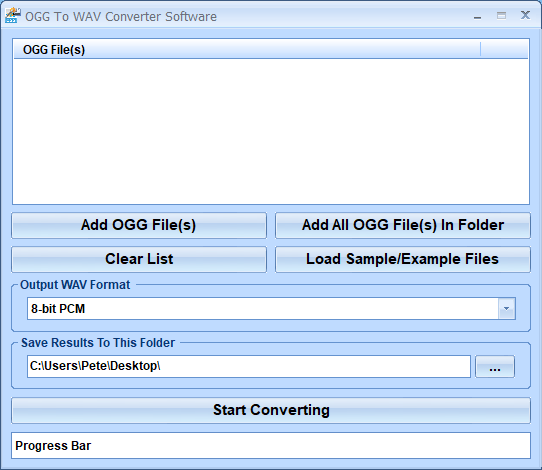Empty the file list with Clear List

coord(139,259)
